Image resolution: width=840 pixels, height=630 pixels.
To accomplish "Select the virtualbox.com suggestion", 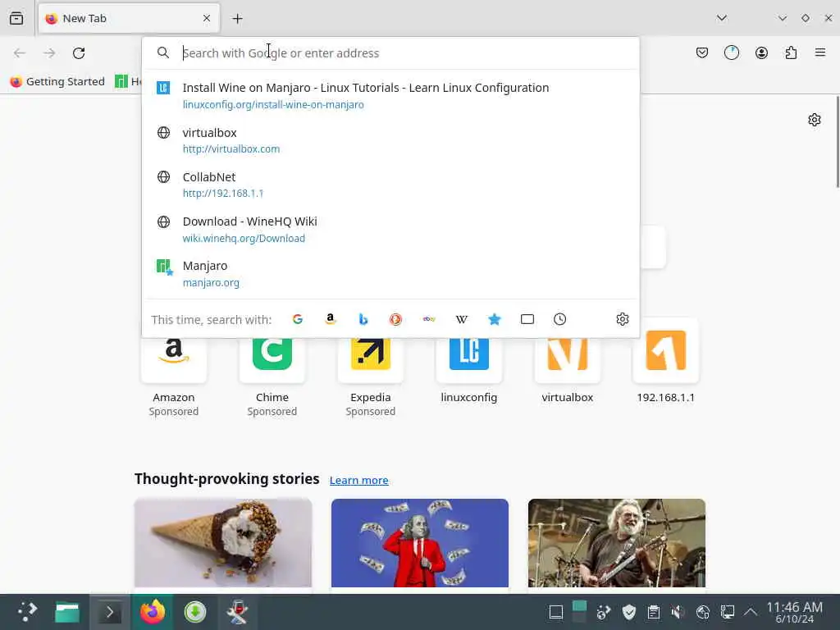I will click(x=390, y=140).
